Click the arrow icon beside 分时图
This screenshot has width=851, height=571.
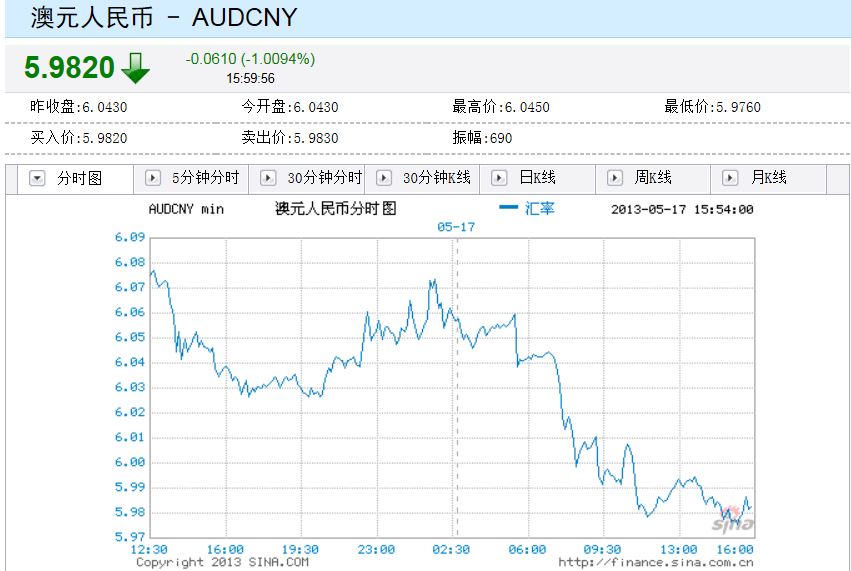click(x=37, y=178)
